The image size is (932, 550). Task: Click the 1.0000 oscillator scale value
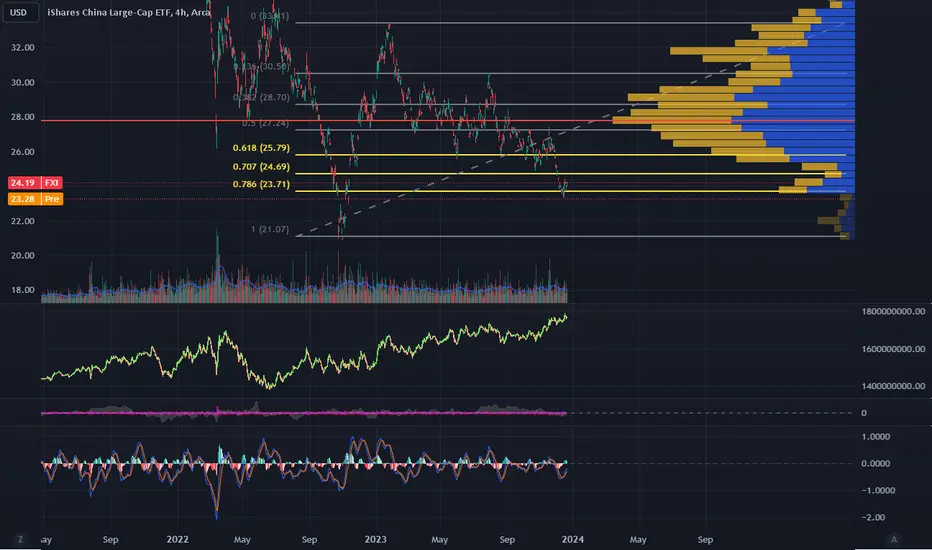pos(876,436)
